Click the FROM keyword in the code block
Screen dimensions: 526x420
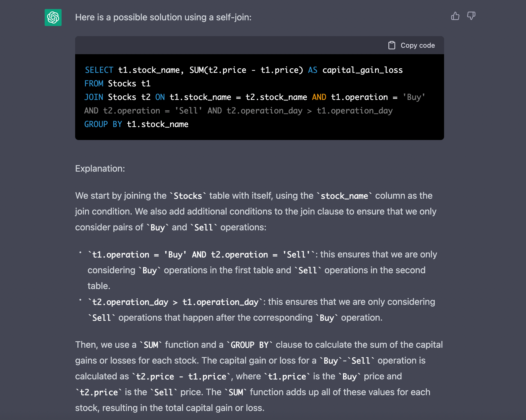94,84
